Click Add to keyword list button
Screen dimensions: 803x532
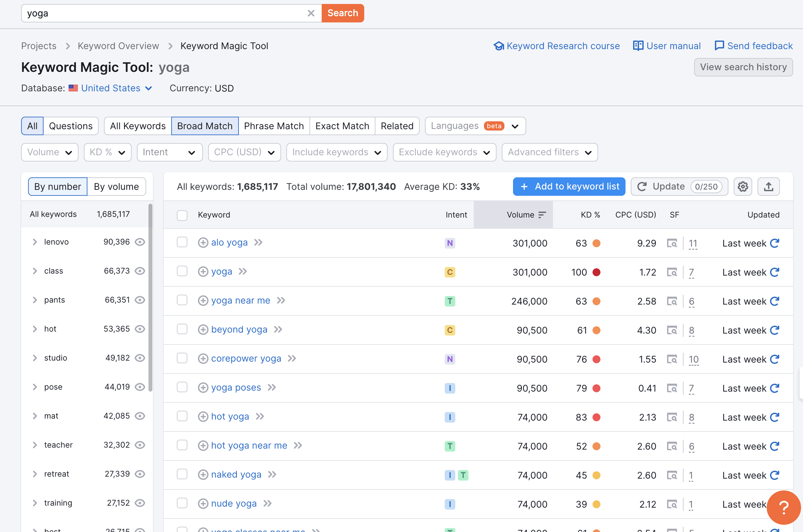pyautogui.click(x=569, y=187)
